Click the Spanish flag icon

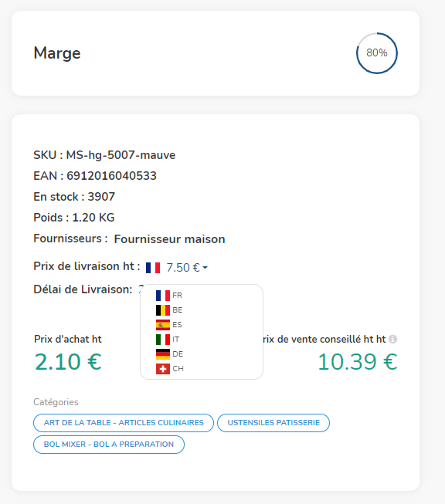point(163,325)
